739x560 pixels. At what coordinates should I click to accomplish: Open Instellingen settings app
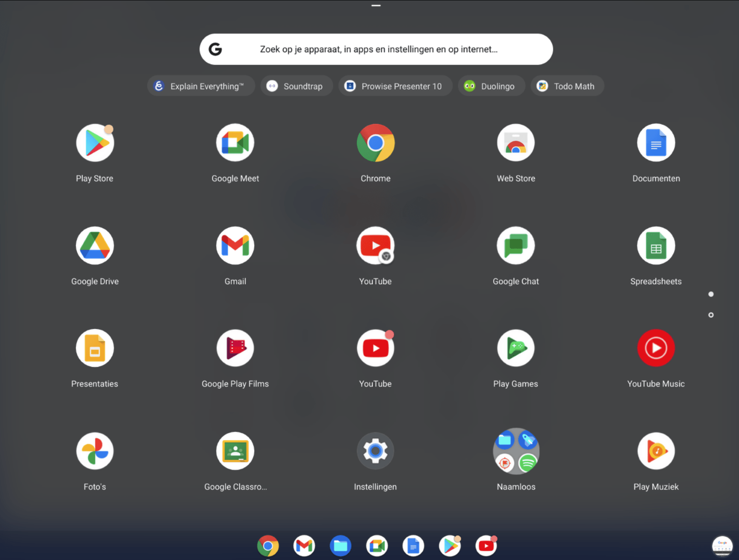pos(376,451)
